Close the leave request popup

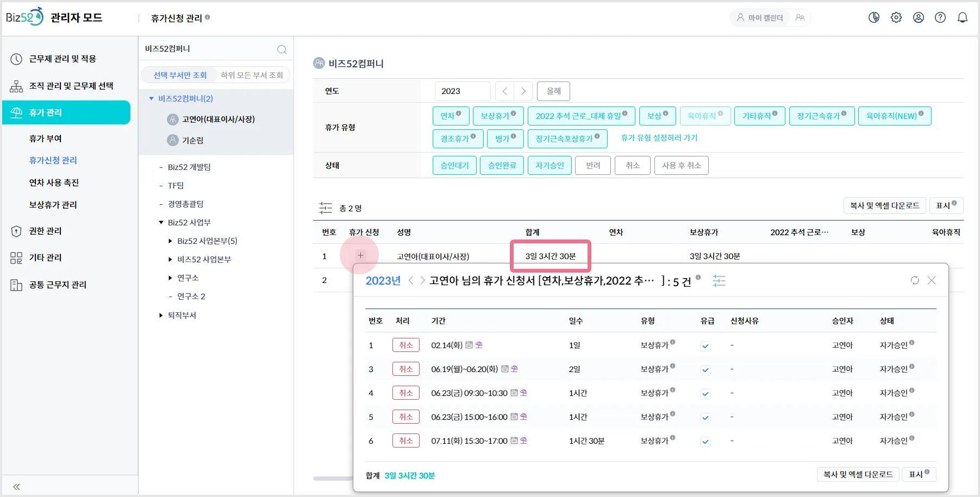tap(932, 280)
